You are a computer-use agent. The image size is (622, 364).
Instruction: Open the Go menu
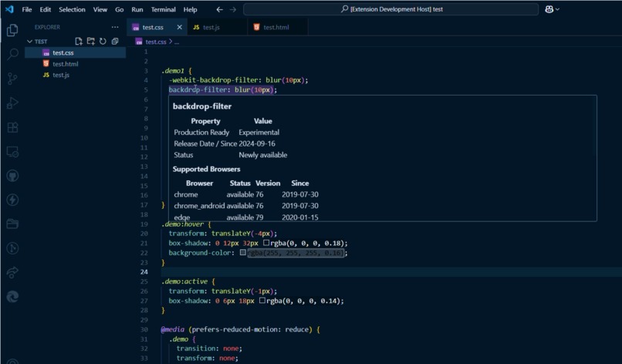[119, 9]
